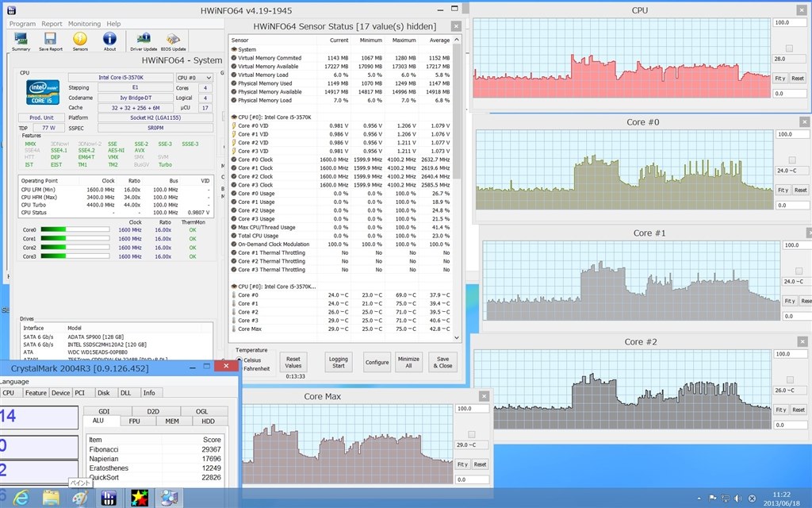The image size is (812, 508).
Task: Click the System sensor group icon
Action: 234,49
